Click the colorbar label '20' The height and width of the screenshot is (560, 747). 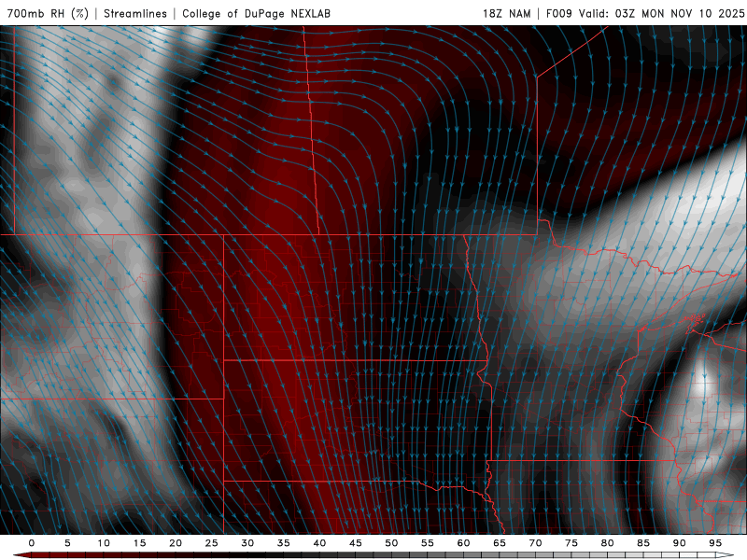(x=176, y=543)
